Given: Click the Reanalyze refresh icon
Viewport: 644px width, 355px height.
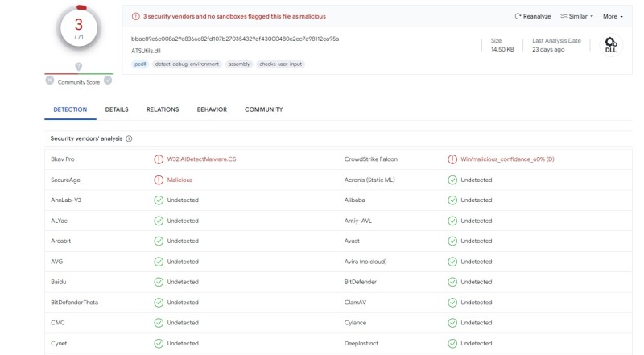Looking at the screenshot, I should click(518, 16).
